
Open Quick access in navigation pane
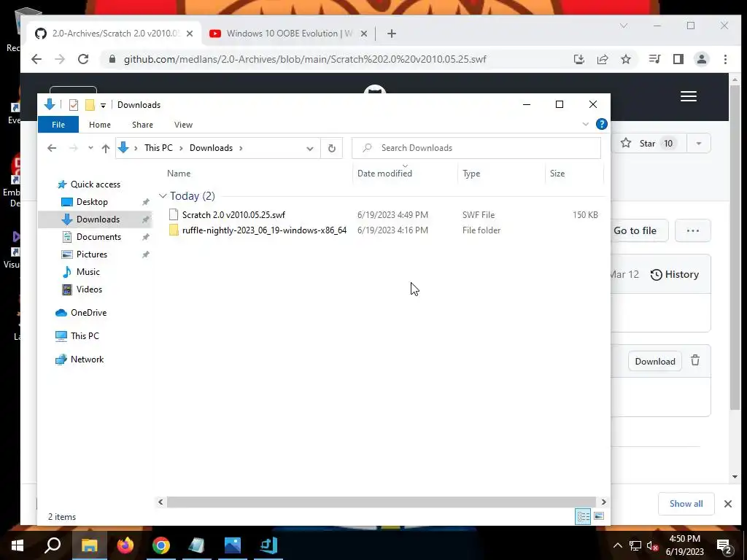[x=96, y=184]
